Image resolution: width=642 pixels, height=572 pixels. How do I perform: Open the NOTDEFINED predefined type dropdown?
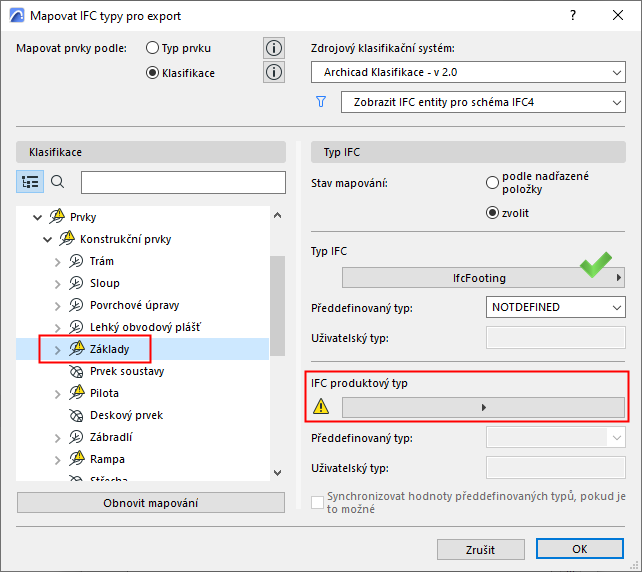555,307
